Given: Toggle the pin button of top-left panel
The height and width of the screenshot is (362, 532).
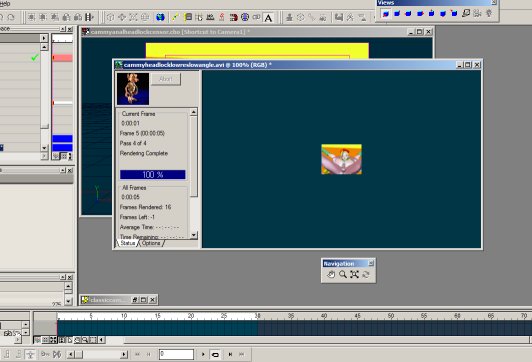Looking at the screenshot, I should tap(63, 29).
